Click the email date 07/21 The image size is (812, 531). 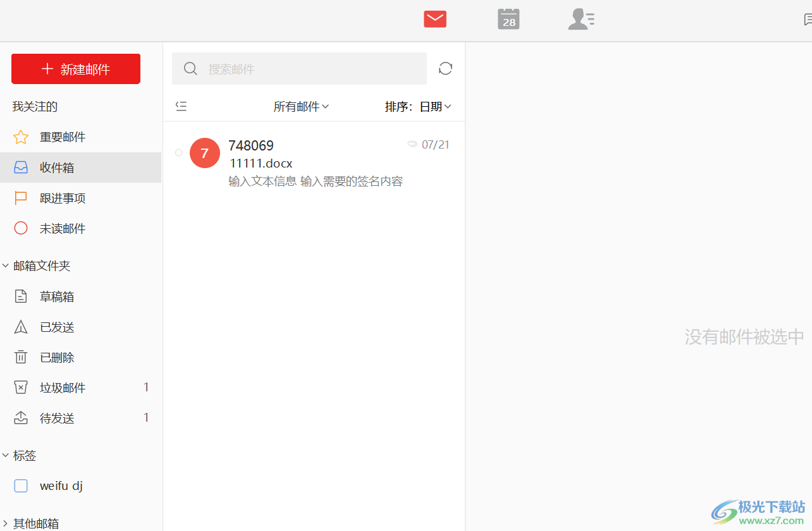point(436,145)
